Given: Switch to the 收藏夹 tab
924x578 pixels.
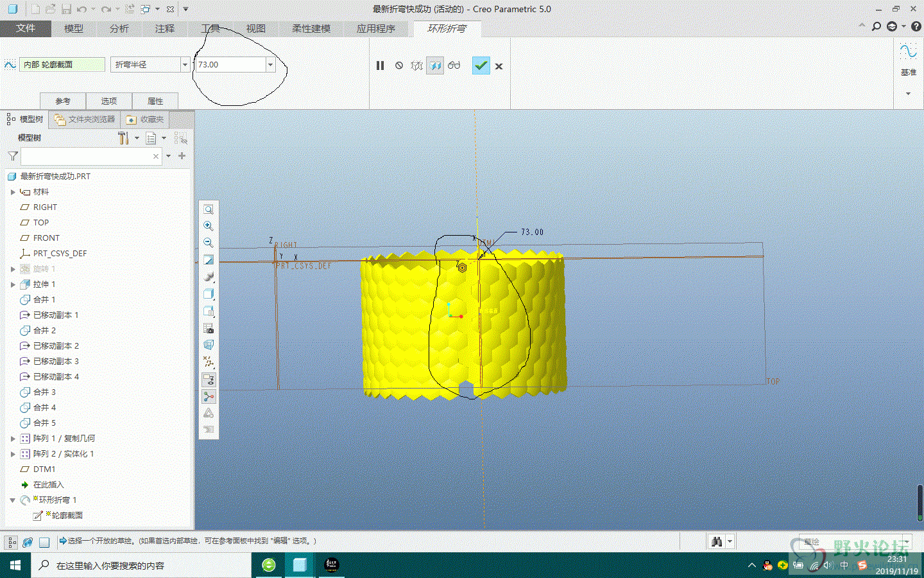Looking at the screenshot, I should (x=145, y=119).
